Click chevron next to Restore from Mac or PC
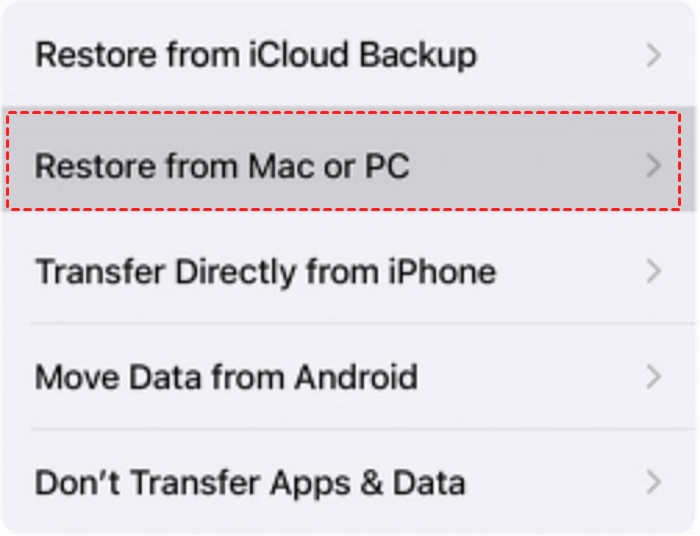 click(654, 165)
